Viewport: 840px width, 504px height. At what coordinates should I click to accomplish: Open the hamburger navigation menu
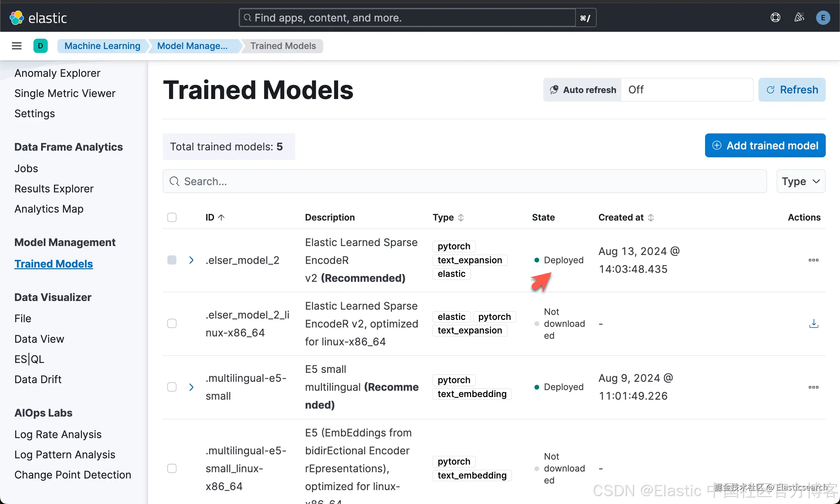[17, 46]
